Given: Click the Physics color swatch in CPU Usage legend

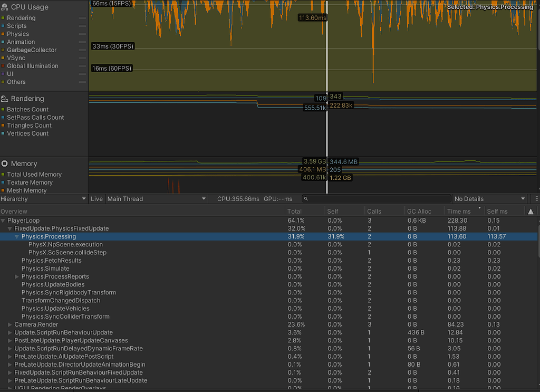Looking at the screenshot, I should point(4,33).
